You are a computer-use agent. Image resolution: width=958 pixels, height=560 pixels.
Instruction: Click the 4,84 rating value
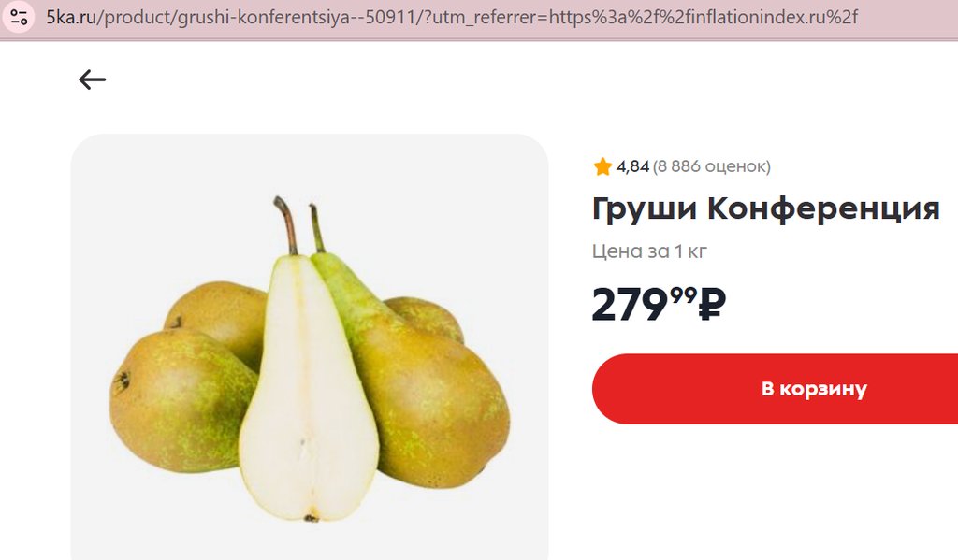[x=632, y=166]
